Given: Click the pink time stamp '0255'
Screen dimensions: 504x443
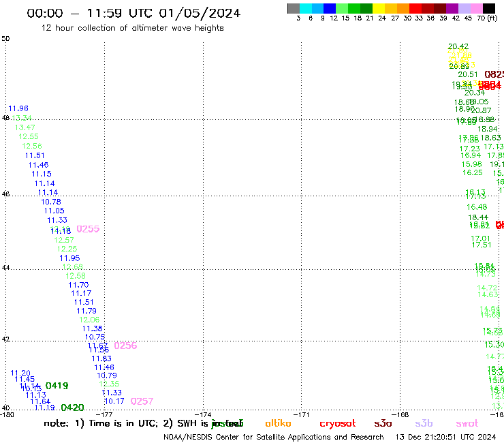Looking at the screenshot, I should [88, 229].
